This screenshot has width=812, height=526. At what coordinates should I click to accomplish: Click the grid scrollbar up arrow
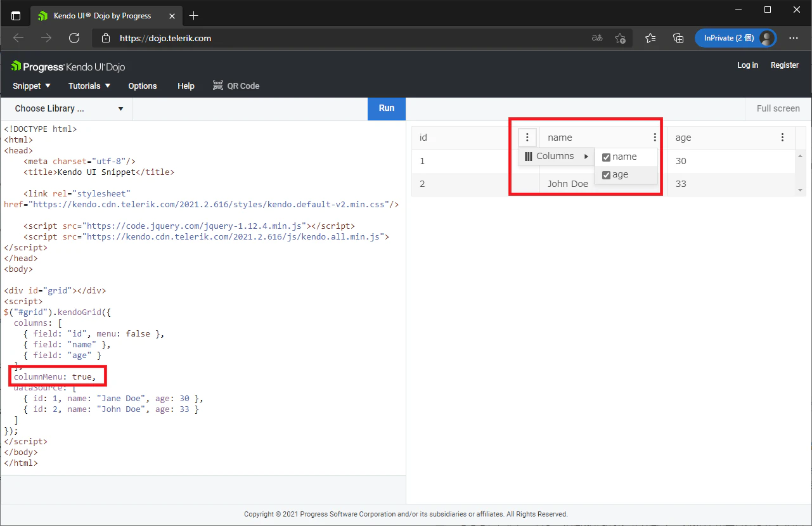800,156
